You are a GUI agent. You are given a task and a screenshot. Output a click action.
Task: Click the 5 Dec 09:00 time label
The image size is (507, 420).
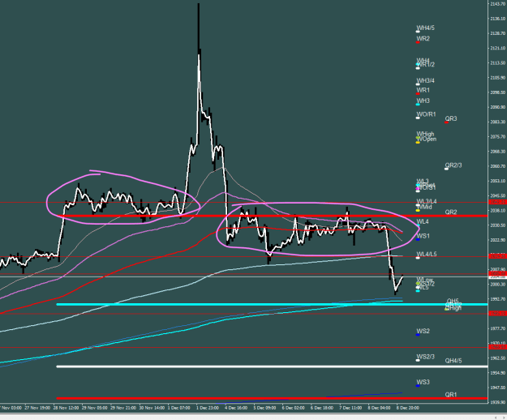pyautogui.click(x=264, y=408)
